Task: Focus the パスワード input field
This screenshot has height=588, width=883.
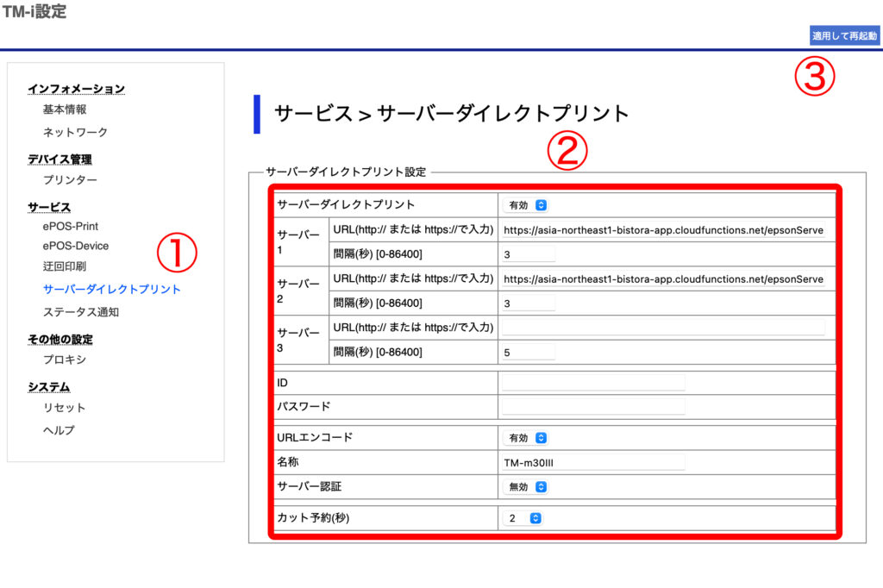Action: tap(593, 406)
